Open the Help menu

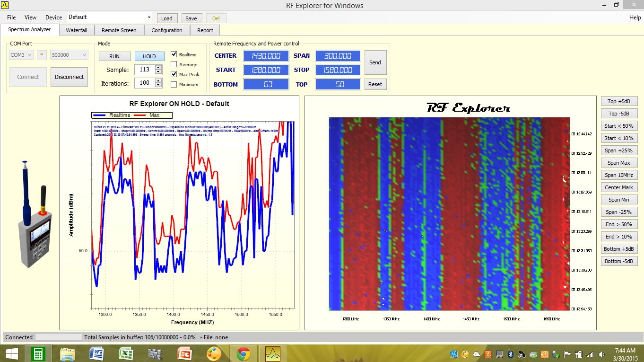[x=635, y=18]
